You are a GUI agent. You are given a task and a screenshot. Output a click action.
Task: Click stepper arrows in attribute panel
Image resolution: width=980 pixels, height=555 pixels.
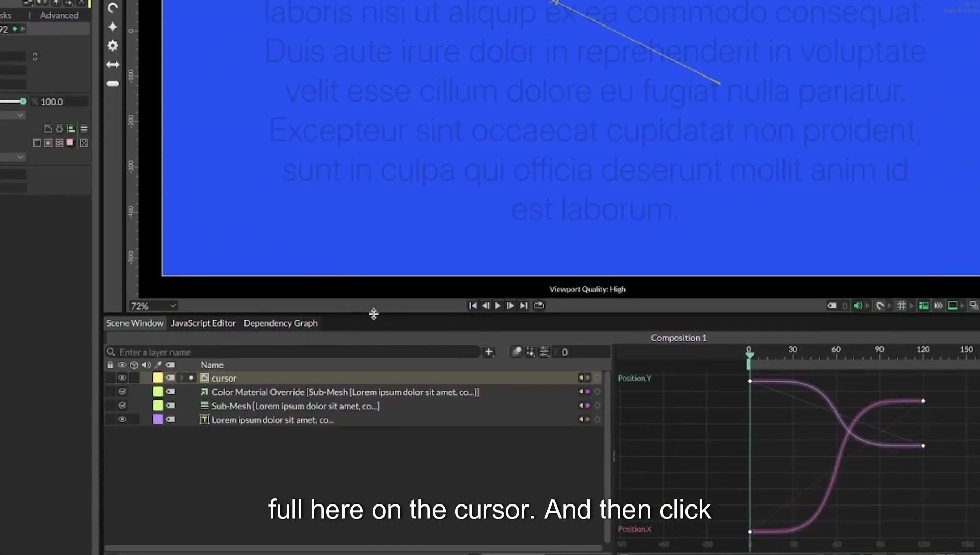pos(35,57)
